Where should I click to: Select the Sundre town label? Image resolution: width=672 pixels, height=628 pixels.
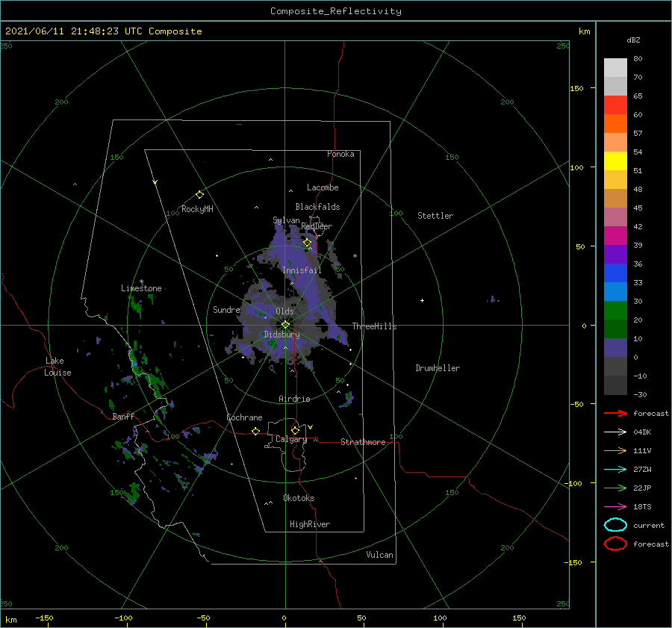point(227,309)
